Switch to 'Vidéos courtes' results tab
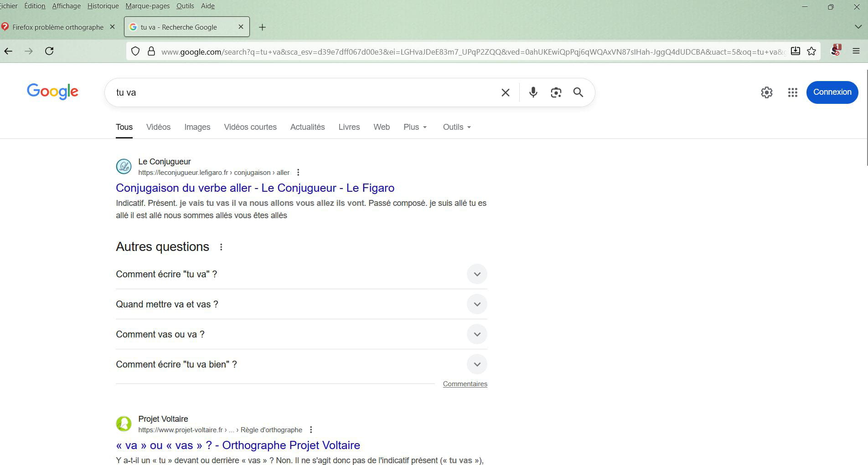868x465 pixels. (250, 127)
